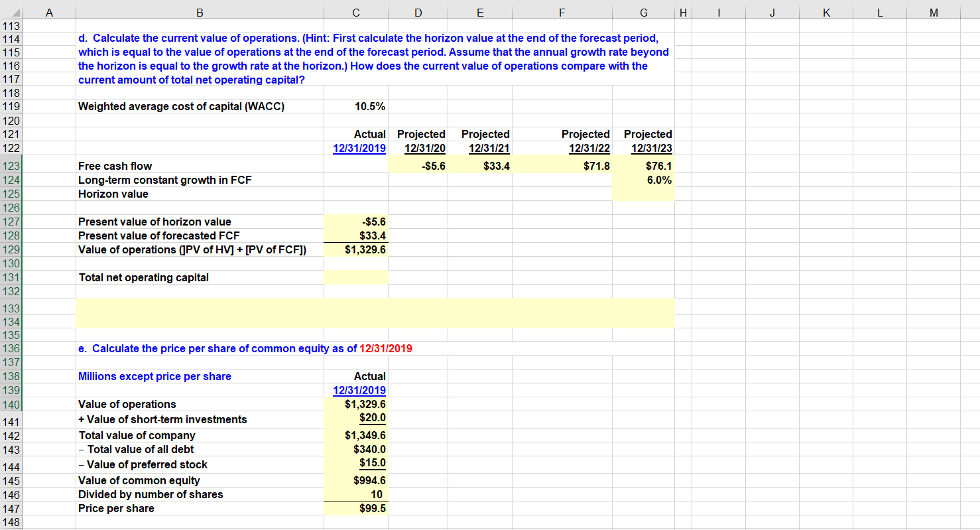Click the free cash flow value $33.4 in row 123
This screenshot has width=980, height=530.
[x=479, y=166]
